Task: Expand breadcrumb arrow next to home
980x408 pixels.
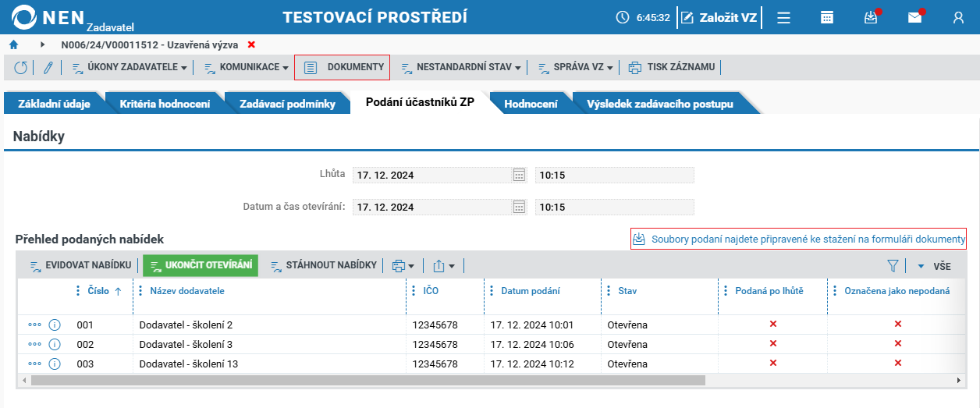Action: coord(43,45)
